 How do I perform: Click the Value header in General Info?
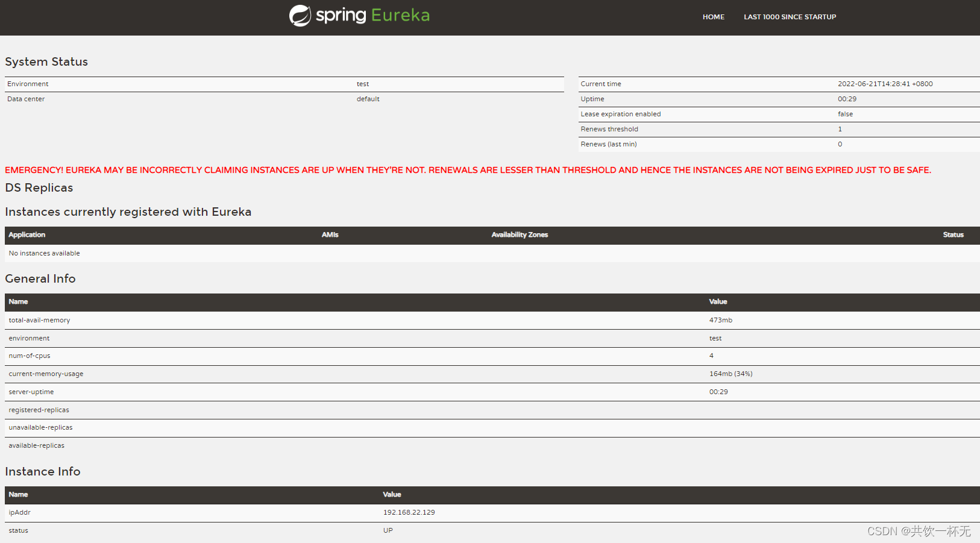point(718,302)
